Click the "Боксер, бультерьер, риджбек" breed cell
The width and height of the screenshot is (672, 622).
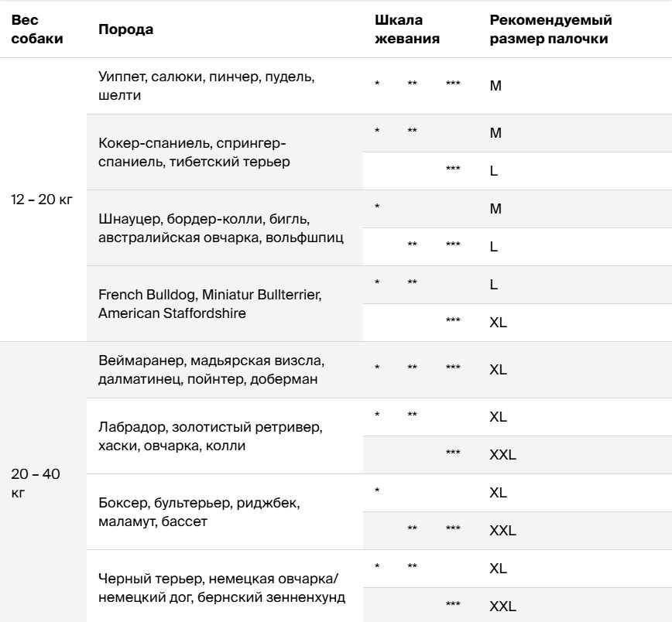[199, 512]
